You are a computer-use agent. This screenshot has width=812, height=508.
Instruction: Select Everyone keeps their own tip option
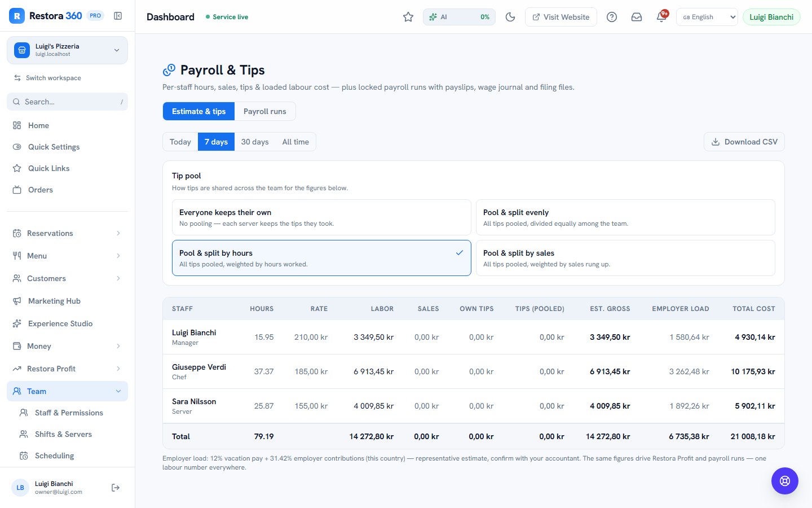[321, 217]
